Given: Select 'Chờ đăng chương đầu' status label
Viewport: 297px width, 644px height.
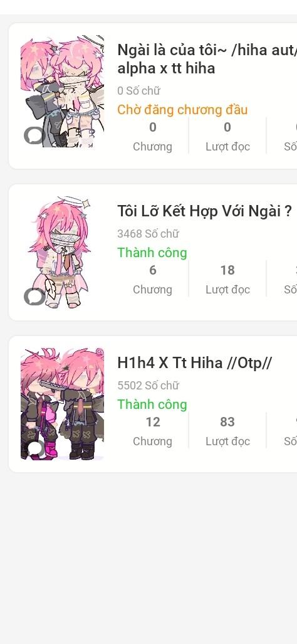Looking at the screenshot, I should tap(182, 110).
